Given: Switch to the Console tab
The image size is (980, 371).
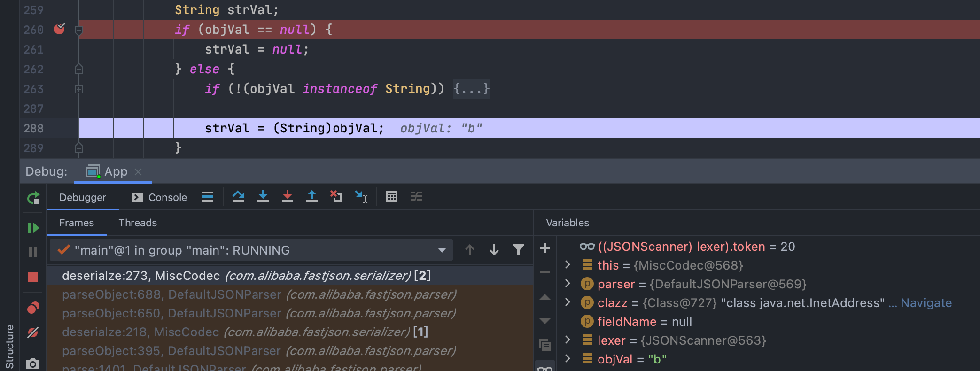Looking at the screenshot, I should pyautogui.click(x=159, y=197).
